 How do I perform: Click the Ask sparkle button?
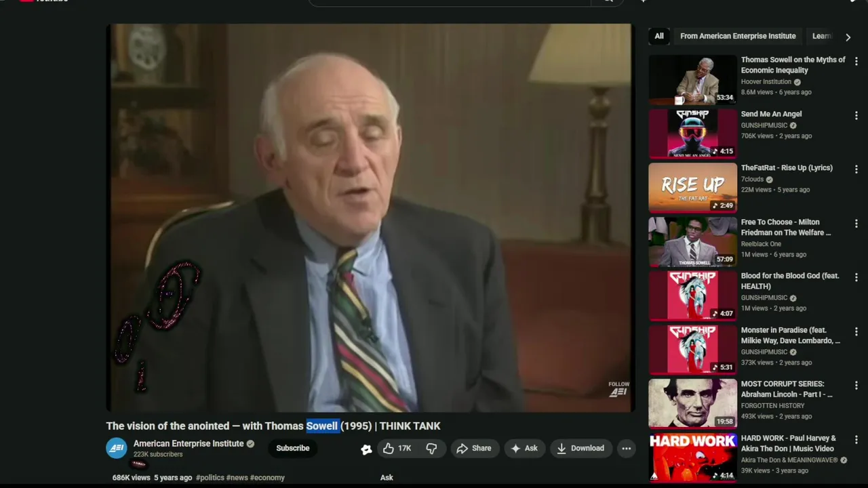point(524,448)
